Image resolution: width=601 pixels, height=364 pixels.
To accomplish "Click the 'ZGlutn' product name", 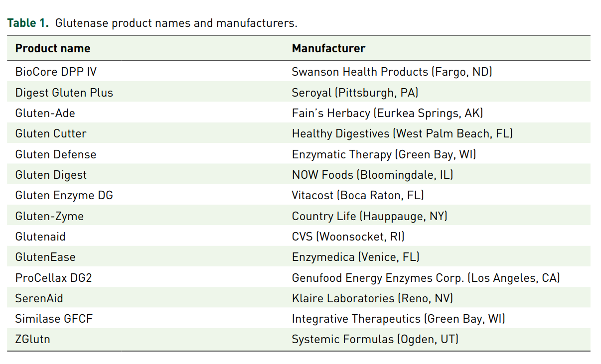I will [33, 340].
